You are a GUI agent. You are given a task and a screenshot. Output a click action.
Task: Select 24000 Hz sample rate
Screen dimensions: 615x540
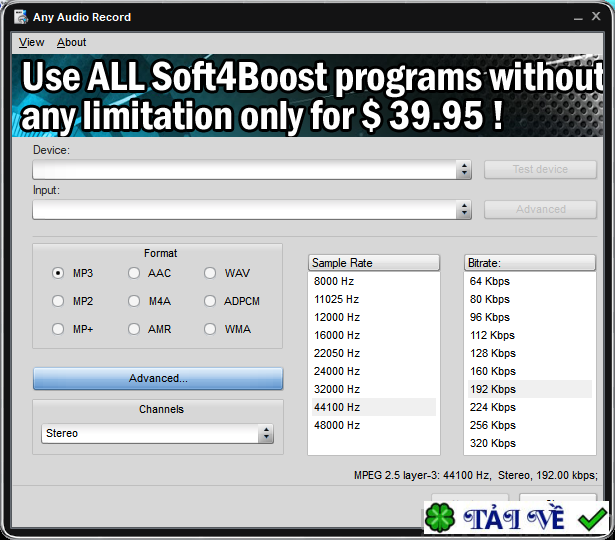[x=374, y=371]
